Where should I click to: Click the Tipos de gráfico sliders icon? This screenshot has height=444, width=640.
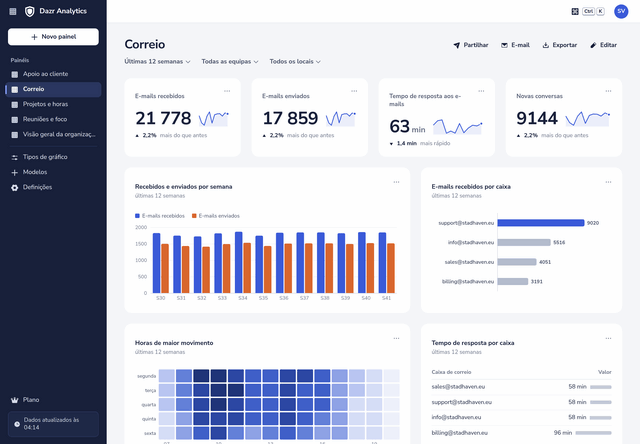pos(15,157)
